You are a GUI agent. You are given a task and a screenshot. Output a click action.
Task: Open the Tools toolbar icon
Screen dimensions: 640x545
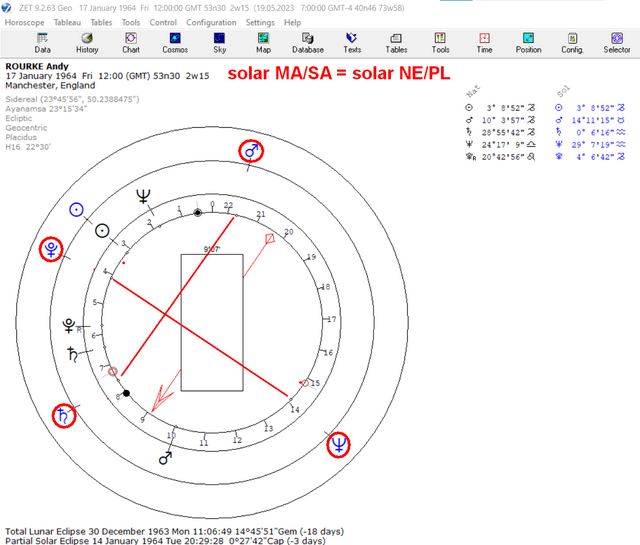pos(440,43)
